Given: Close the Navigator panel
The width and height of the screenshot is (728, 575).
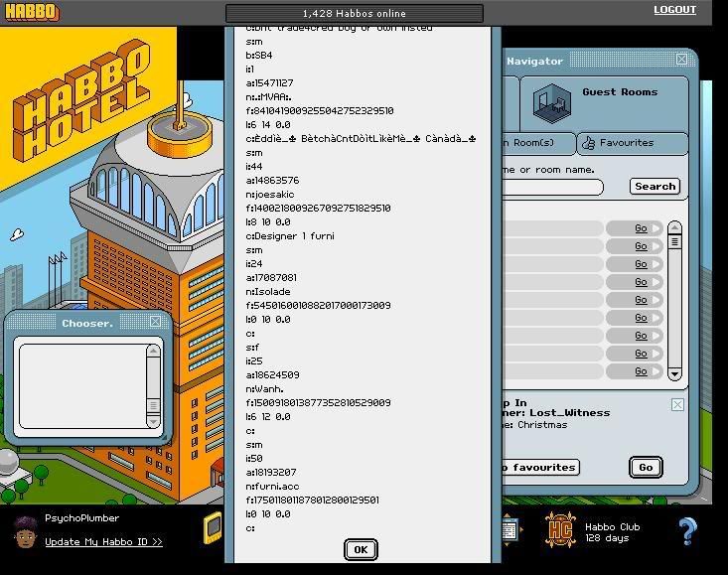Looking at the screenshot, I should tap(681, 60).
